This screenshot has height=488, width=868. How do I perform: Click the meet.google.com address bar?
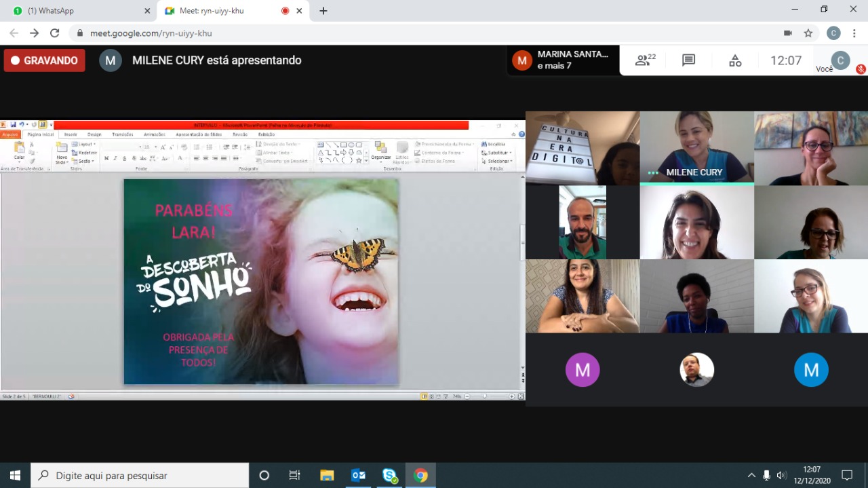(x=407, y=33)
